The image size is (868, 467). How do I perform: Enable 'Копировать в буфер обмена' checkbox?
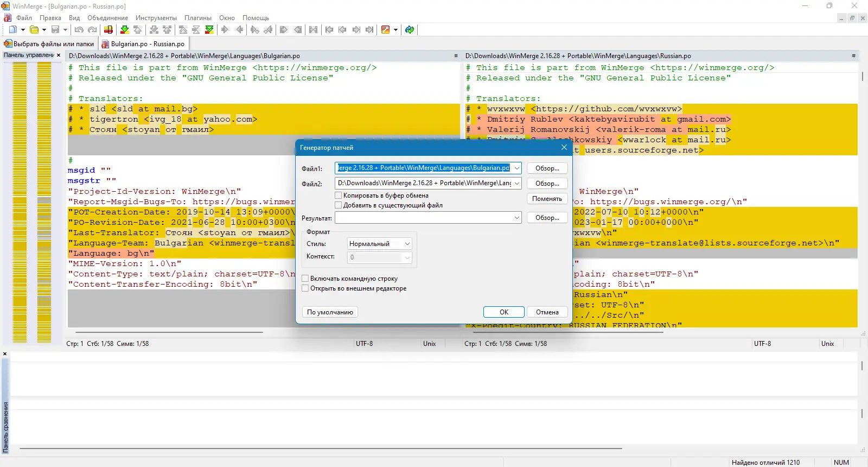tap(339, 195)
